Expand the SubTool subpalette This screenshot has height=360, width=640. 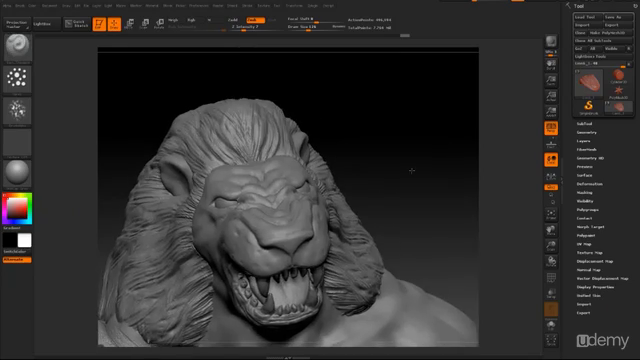[584, 124]
